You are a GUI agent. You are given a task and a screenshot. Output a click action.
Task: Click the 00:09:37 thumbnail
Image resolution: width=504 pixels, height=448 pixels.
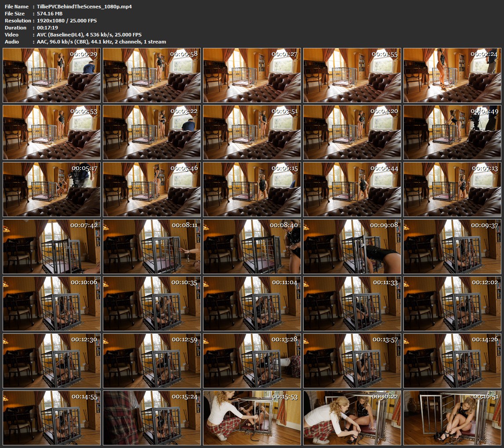coord(452,246)
